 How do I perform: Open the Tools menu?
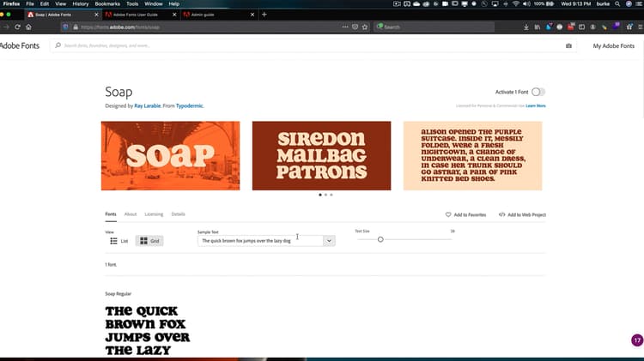132,3
